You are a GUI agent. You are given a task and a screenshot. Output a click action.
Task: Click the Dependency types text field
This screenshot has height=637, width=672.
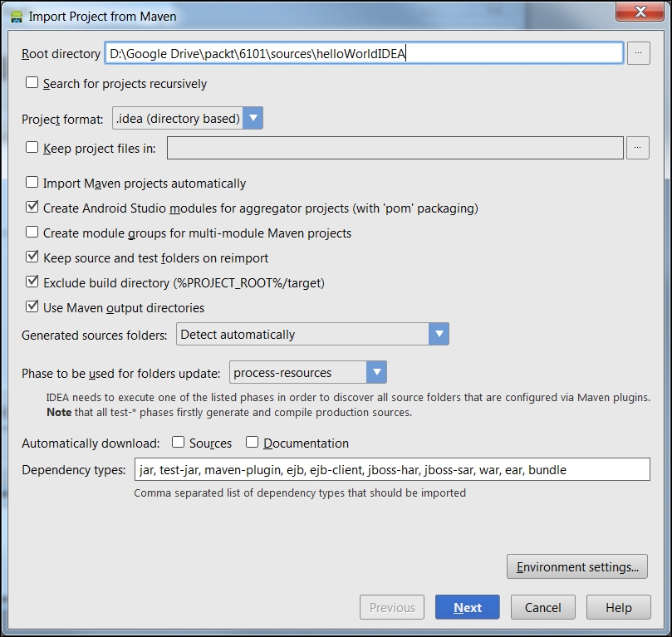(x=391, y=469)
